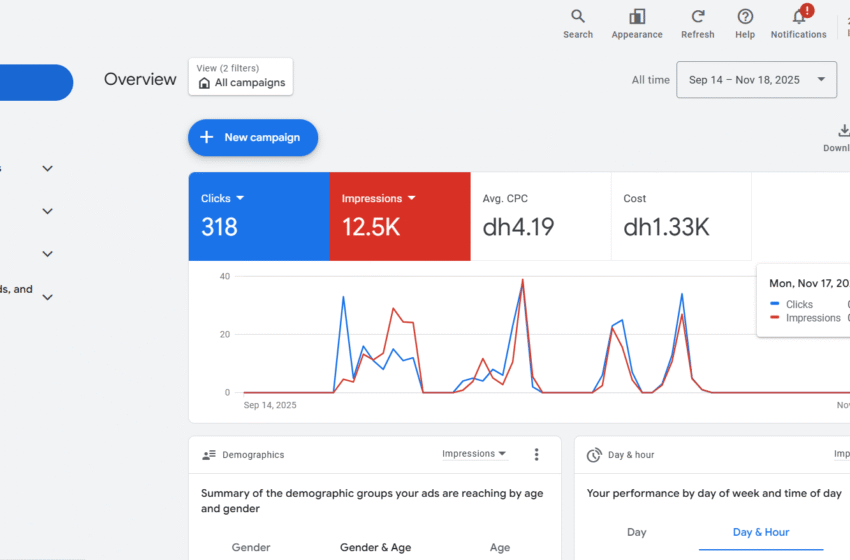The image size is (850, 560).
Task: Expand the first sidebar section chevron
Action: (47, 169)
